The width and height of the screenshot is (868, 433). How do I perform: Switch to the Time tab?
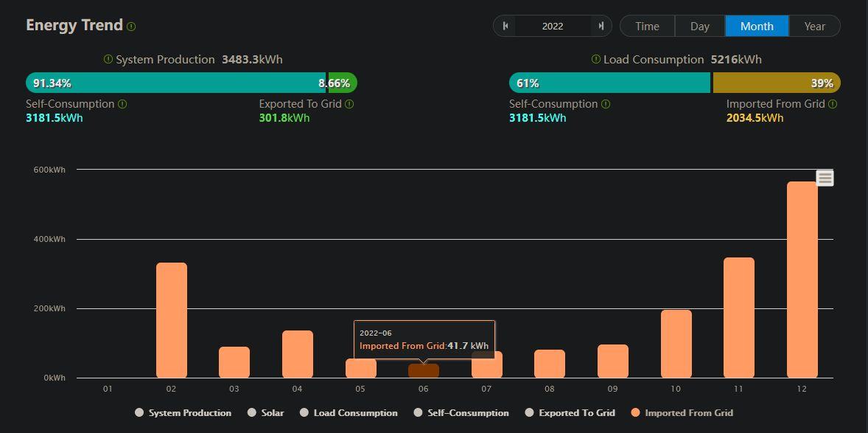pyautogui.click(x=647, y=26)
